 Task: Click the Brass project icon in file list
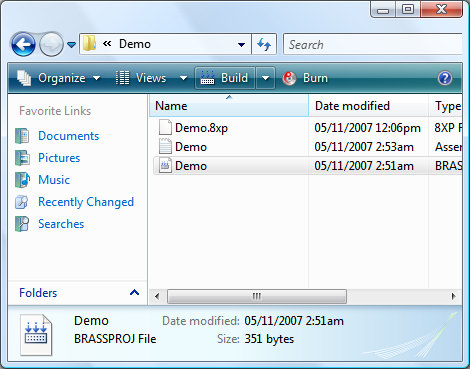click(165, 165)
